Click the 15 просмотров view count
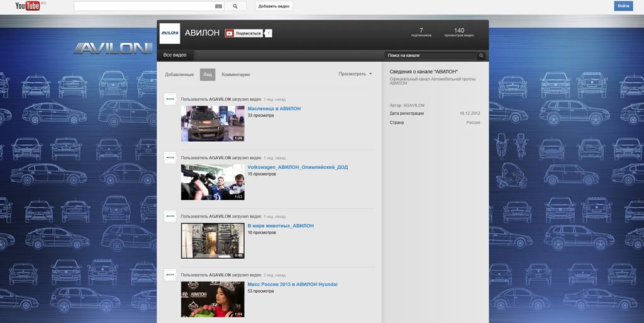This screenshot has width=644, height=323. [x=262, y=174]
